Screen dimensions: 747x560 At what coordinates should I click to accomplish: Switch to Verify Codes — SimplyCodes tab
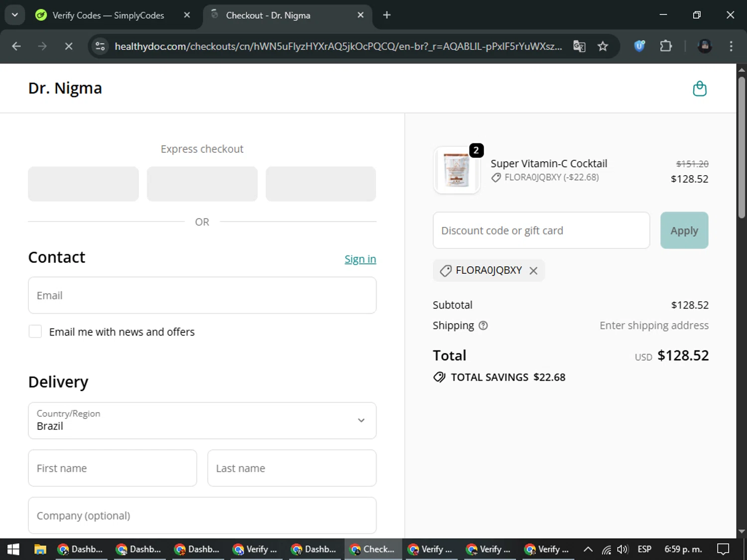(x=108, y=15)
